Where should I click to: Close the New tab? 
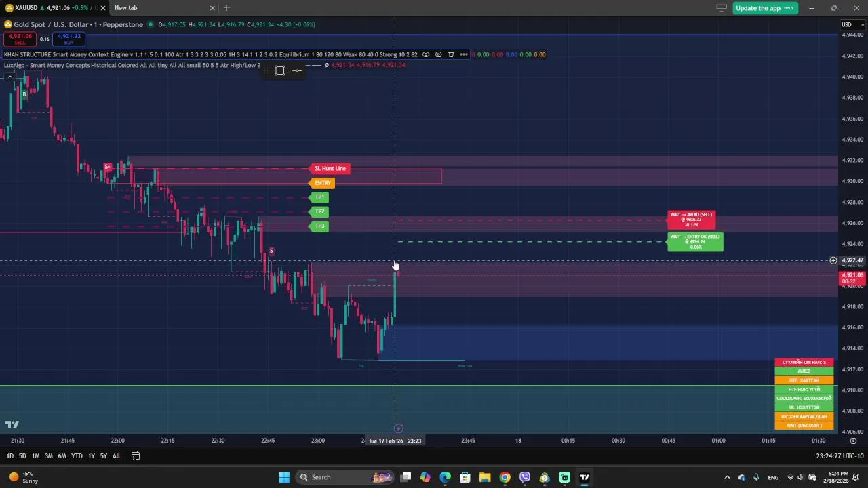click(212, 8)
